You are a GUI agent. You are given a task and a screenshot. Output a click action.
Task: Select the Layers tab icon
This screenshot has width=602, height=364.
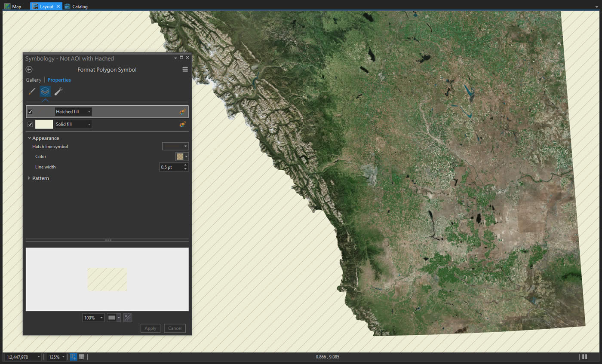click(45, 91)
